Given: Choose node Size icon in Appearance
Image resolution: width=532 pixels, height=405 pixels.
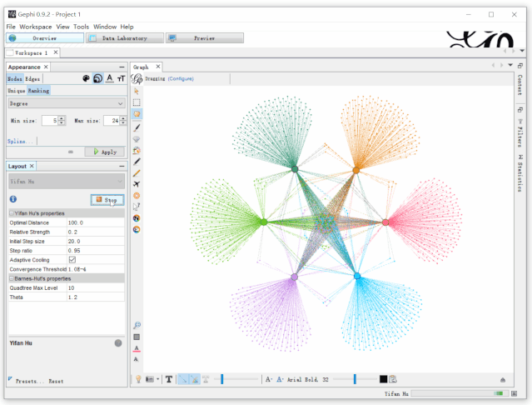Looking at the screenshot, I should pos(97,78).
